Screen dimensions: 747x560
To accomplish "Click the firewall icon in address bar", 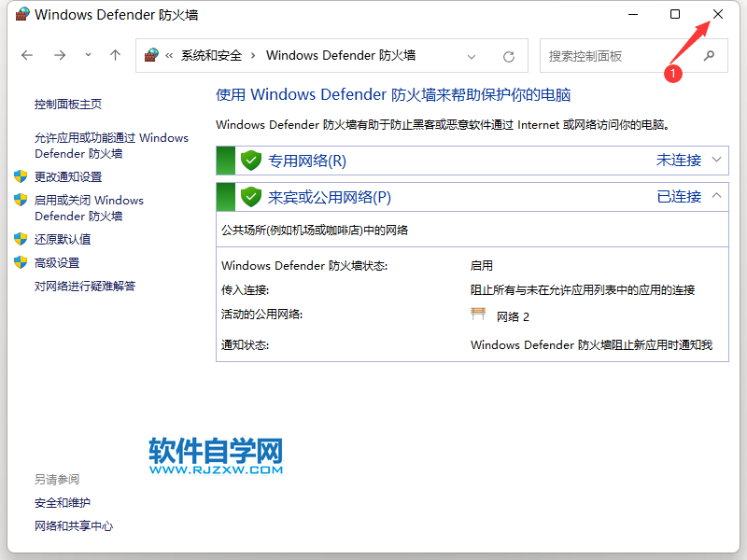I will click(151, 55).
